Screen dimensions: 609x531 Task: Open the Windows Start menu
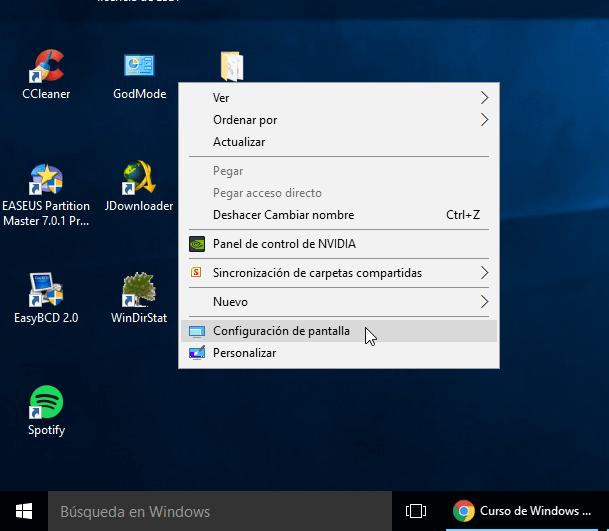click(x=24, y=511)
